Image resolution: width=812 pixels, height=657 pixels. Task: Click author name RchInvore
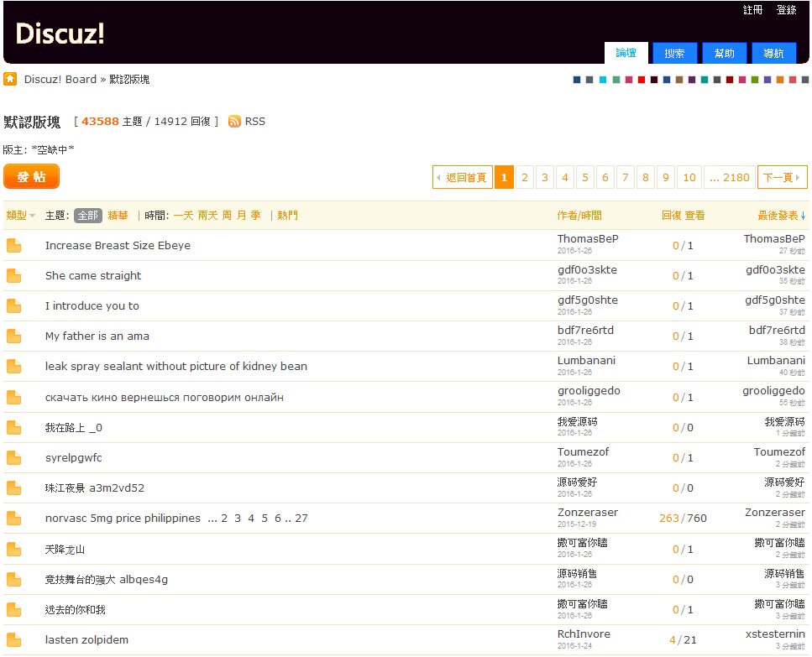click(584, 634)
